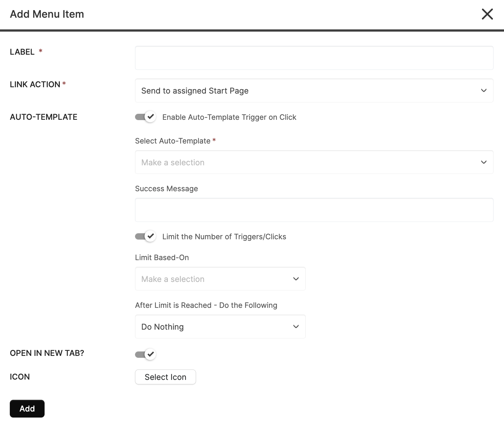Click the 'OPEN IN NEW TAB?' label
This screenshot has height=433, width=504.
coord(47,353)
